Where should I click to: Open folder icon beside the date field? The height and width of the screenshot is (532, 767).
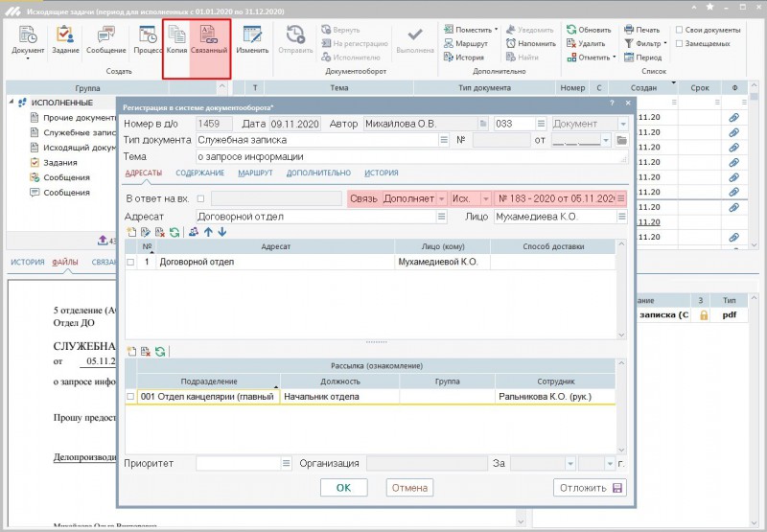(x=621, y=140)
